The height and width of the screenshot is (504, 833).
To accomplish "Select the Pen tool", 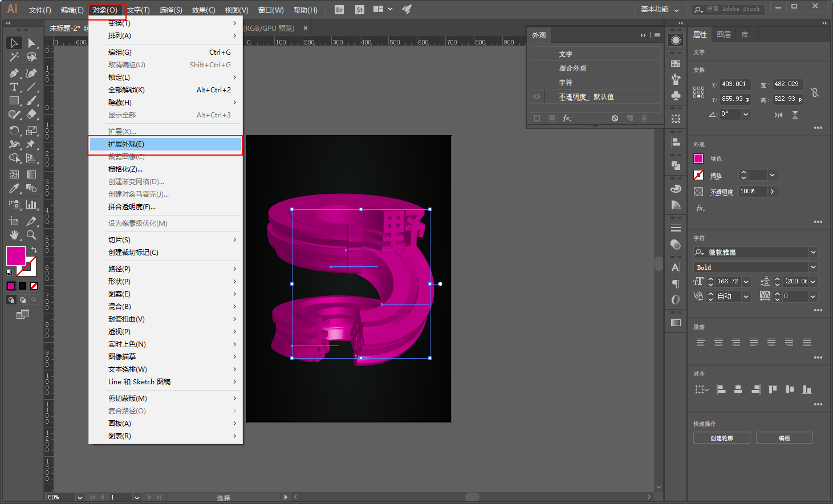I will click(14, 73).
